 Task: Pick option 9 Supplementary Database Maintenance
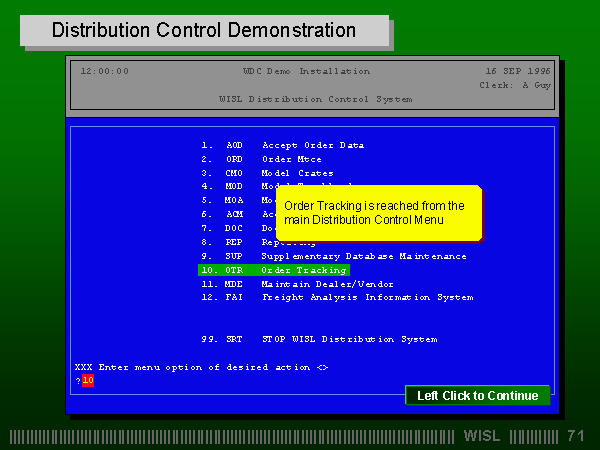pos(334,256)
